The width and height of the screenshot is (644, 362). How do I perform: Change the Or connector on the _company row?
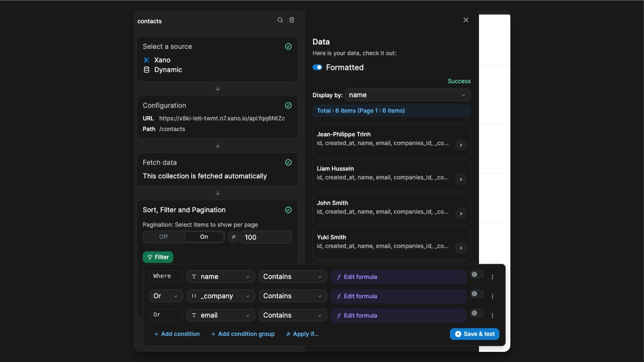[x=165, y=296]
